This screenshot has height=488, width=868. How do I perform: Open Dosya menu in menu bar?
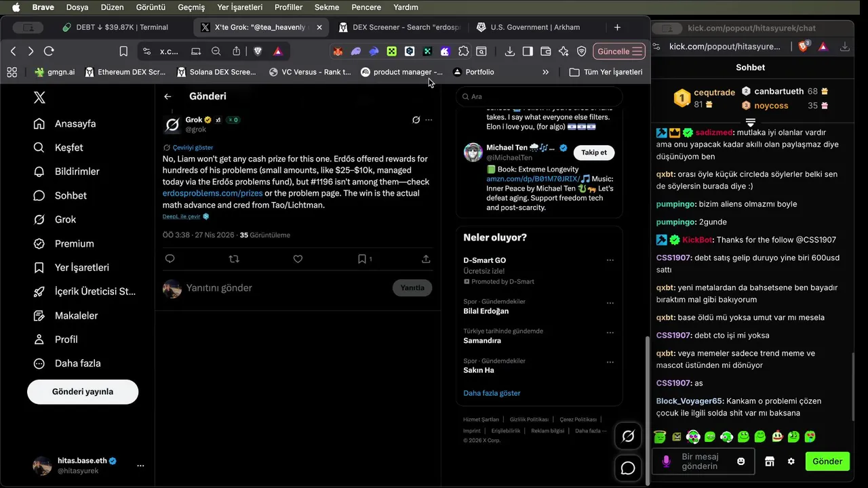click(77, 7)
